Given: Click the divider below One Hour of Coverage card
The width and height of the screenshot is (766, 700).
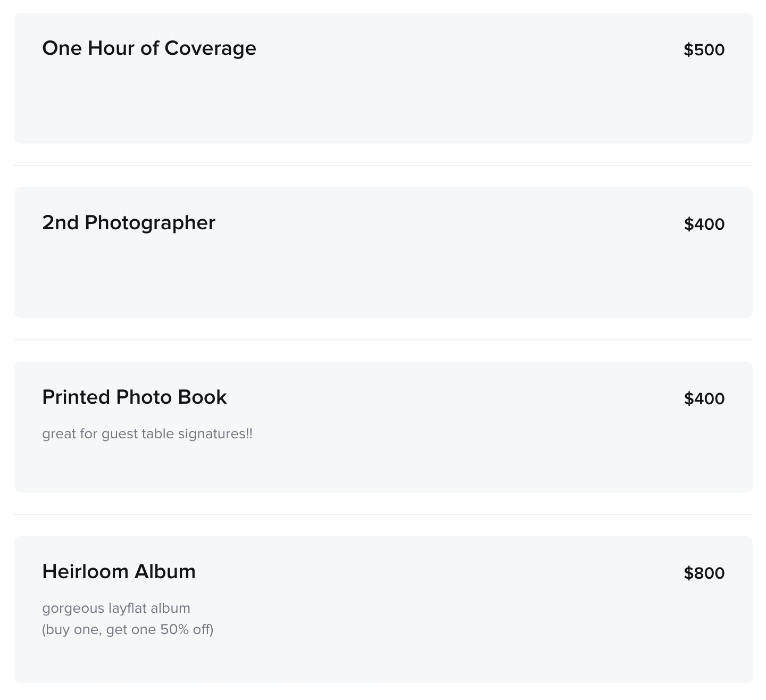Looking at the screenshot, I should point(383,165).
